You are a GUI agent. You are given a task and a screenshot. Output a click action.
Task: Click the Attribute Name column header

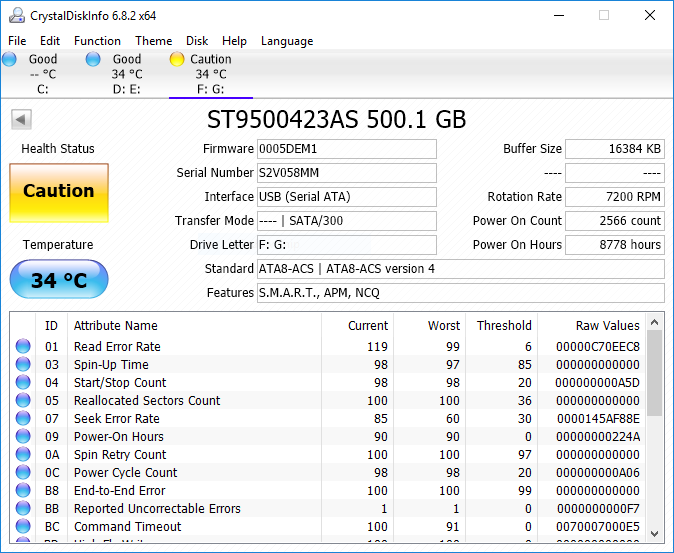click(x=194, y=326)
